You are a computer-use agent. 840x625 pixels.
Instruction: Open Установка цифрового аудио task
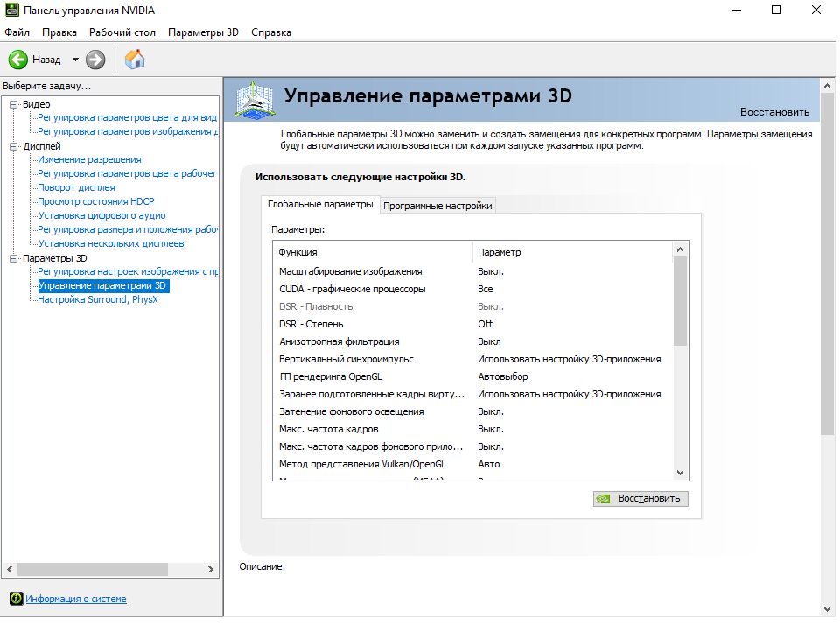[101, 215]
